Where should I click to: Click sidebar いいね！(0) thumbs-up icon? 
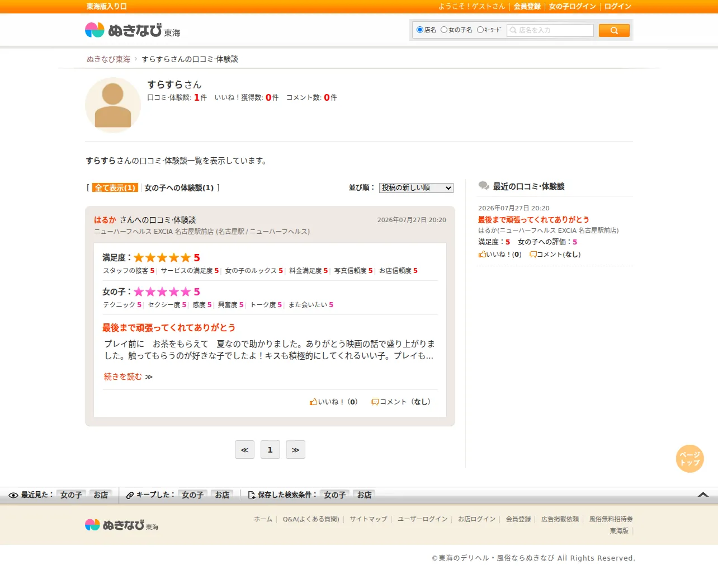pos(482,254)
